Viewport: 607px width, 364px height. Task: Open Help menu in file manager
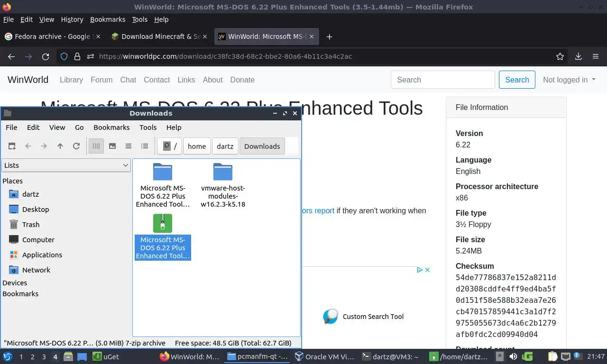[x=174, y=127]
